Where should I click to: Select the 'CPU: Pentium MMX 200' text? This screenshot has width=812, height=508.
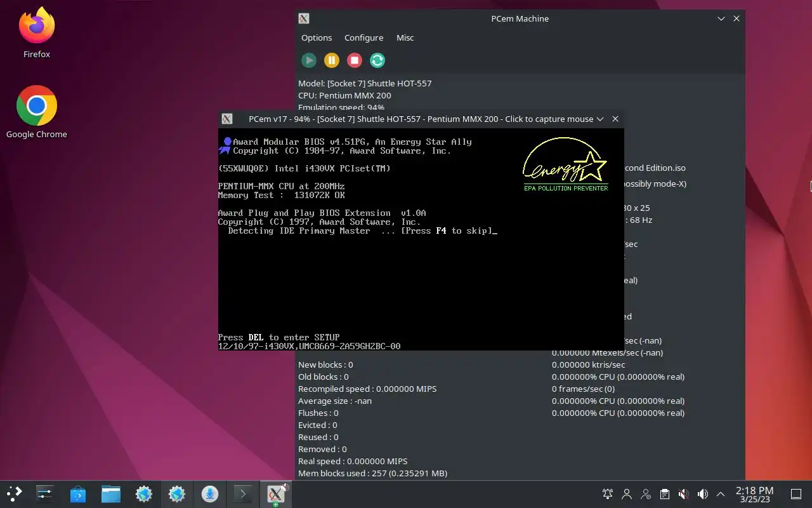click(x=344, y=95)
